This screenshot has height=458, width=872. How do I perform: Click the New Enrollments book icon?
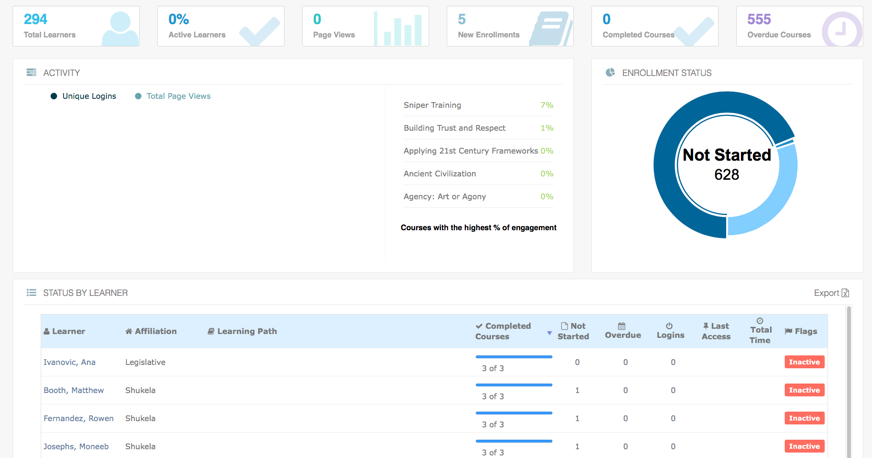[x=549, y=29]
